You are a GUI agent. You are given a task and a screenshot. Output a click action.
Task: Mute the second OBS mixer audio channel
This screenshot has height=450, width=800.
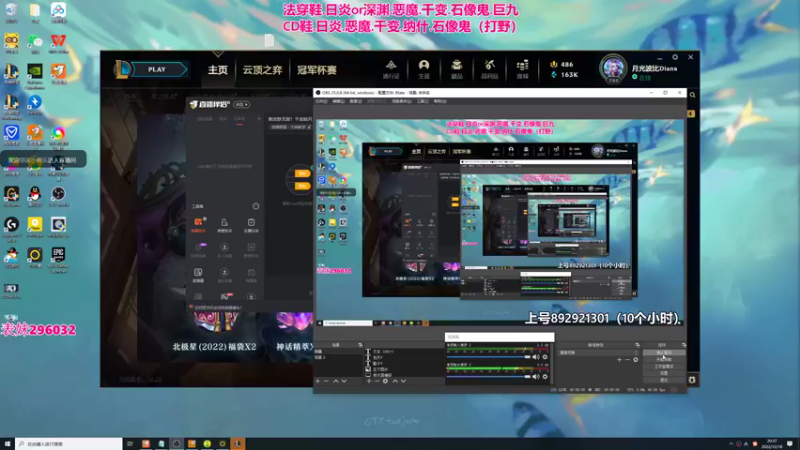pyautogui.click(x=536, y=377)
